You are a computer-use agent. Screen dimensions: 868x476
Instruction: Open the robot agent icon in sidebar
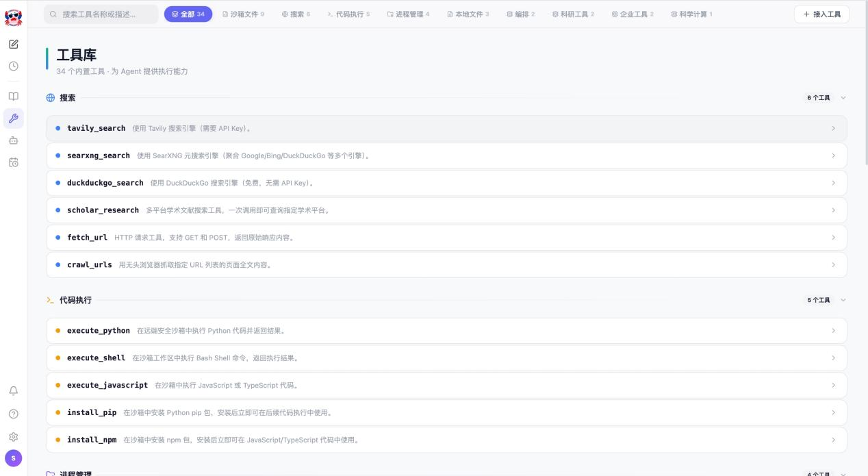(13, 140)
